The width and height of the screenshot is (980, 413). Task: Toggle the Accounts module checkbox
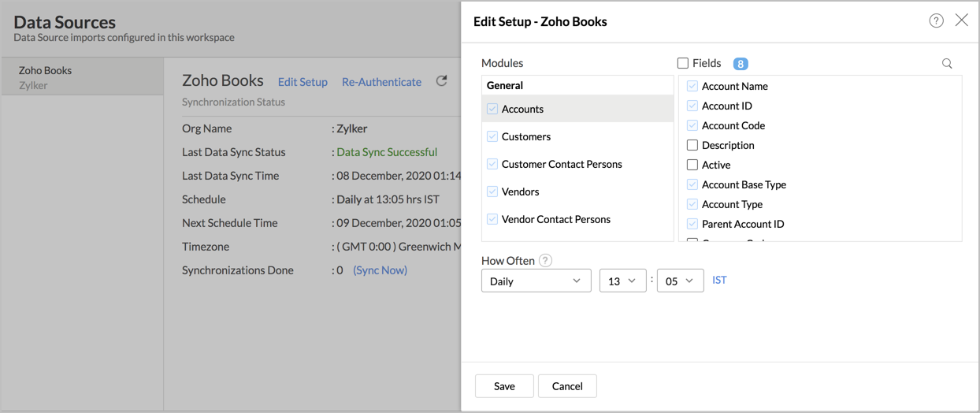(492, 109)
